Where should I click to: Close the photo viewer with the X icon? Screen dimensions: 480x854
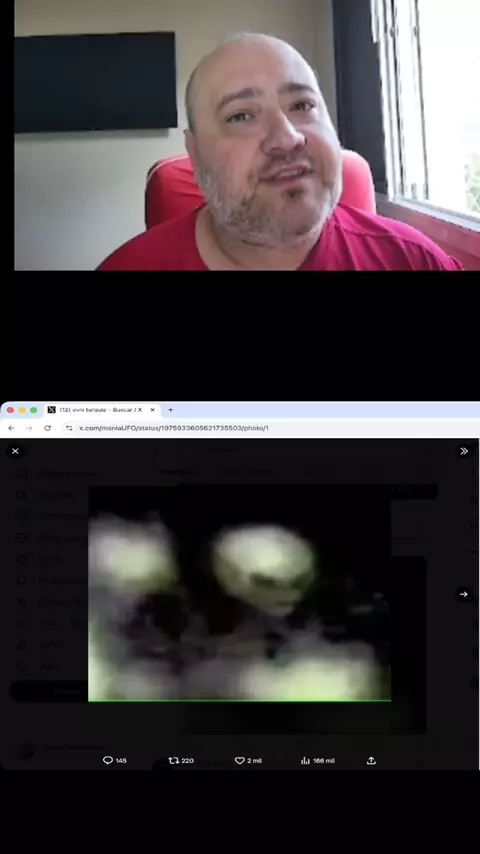[x=15, y=451]
